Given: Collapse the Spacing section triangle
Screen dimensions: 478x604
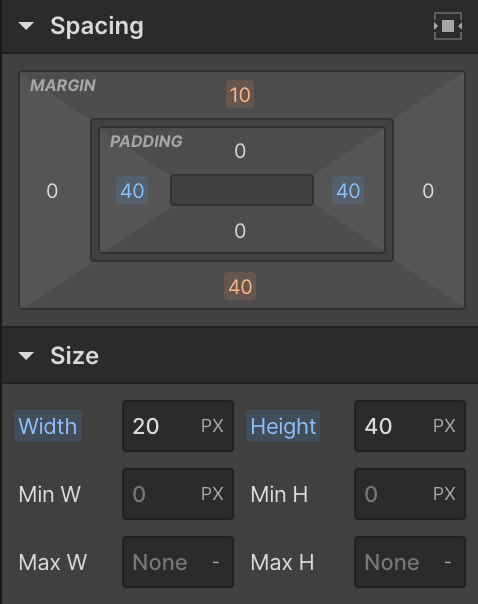Looking at the screenshot, I should click(26, 26).
